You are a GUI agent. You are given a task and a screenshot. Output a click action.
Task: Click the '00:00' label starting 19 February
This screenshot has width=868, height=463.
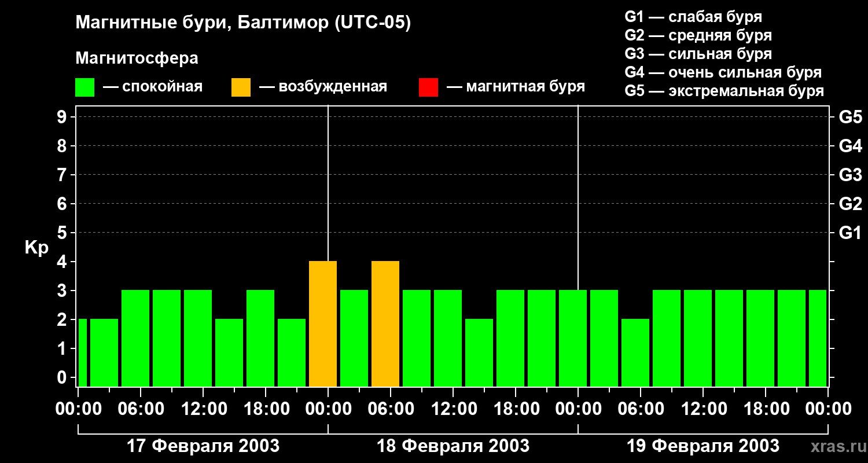coord(578,409)
